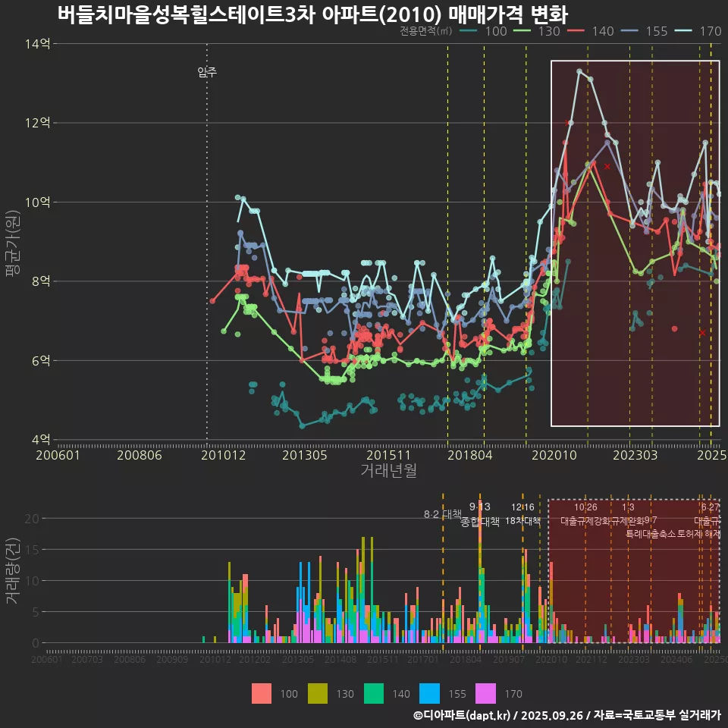Click the 100㎡ line legend marker at top
Screen dimensions: 728x728
point(469,31)
